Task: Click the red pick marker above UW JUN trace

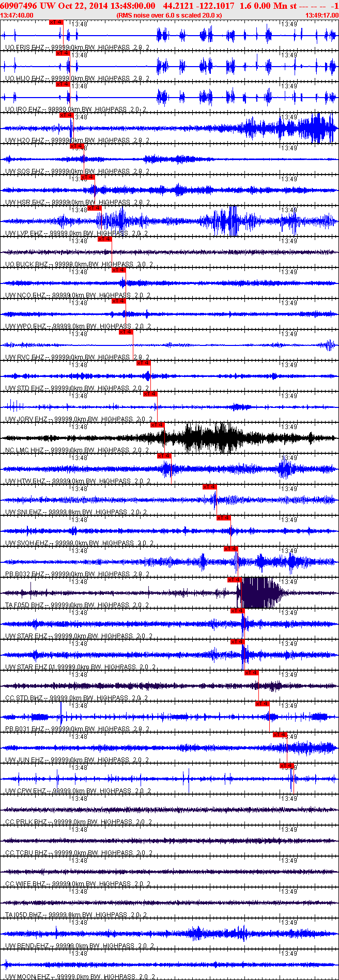Action: (x=280, y=735)
